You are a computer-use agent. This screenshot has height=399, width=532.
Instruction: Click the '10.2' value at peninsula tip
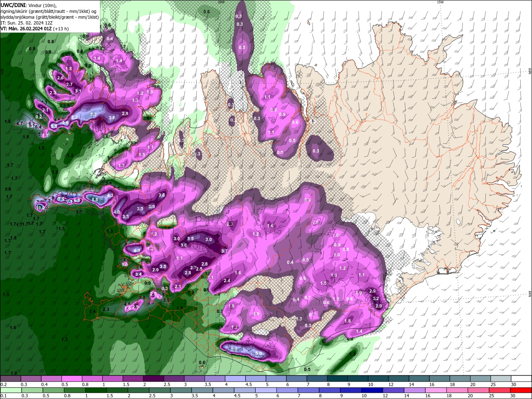point(40,207)
